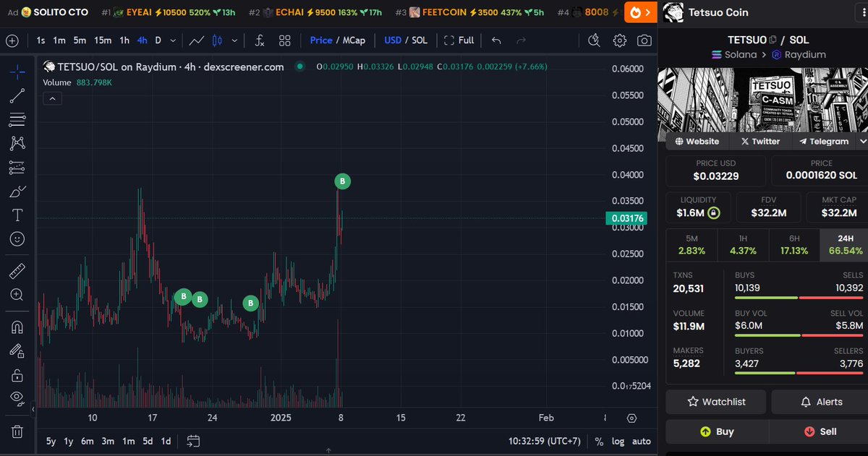Select the chart patterns tool

pyautogui.click(x=17, y=143)
